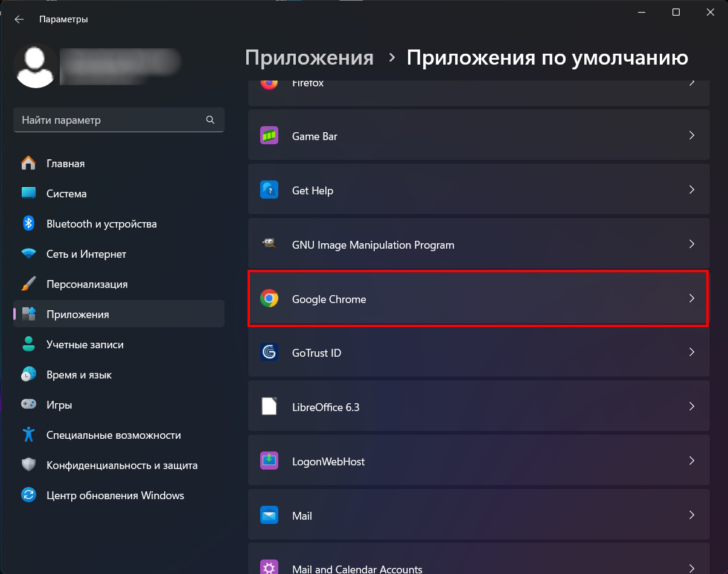Open Сеть и Интернет section
Screen dimensions: 728x574
click(119, 254)
